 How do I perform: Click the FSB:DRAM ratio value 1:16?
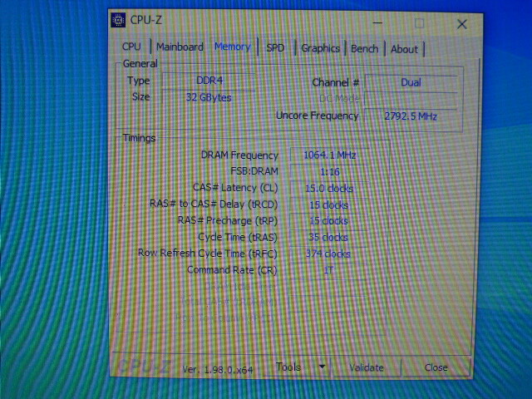329,172
